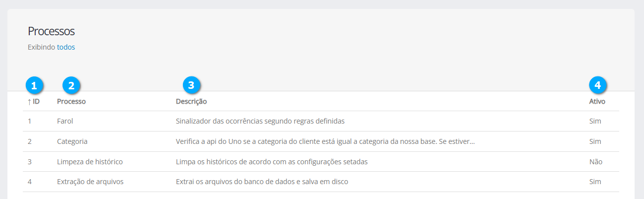Open the Farol process row
The image size is (644, 199).
[x=65, y=121]
